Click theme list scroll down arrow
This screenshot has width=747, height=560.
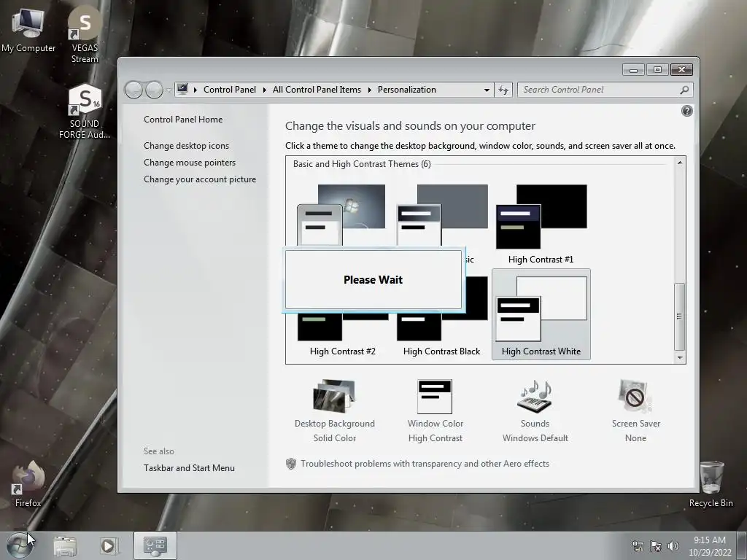coord(680,358)
